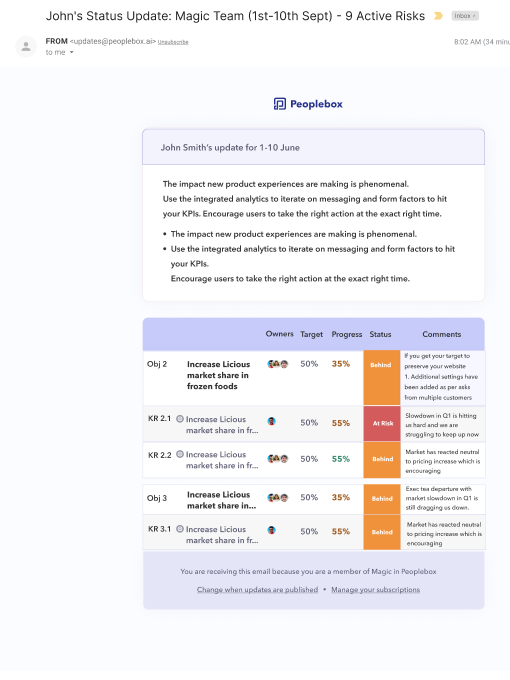Click the Comments column header

pos(441,334)
